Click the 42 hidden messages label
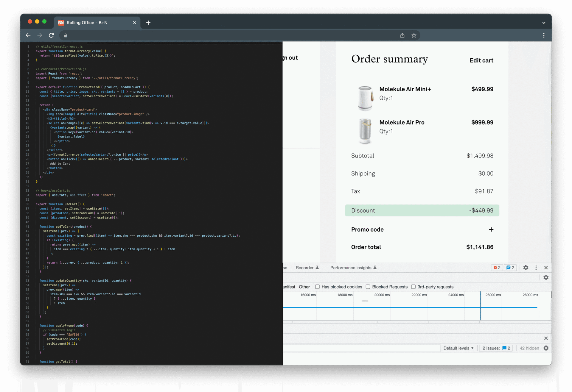 click(529, 348)
